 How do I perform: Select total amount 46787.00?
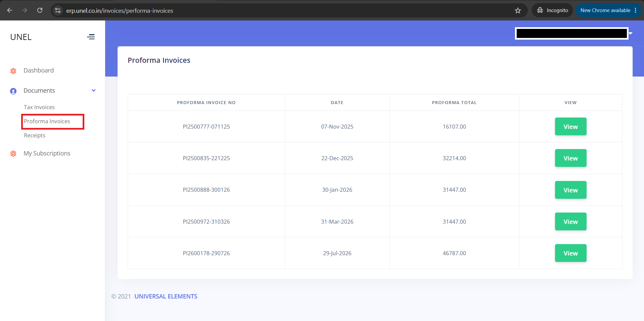454,253
